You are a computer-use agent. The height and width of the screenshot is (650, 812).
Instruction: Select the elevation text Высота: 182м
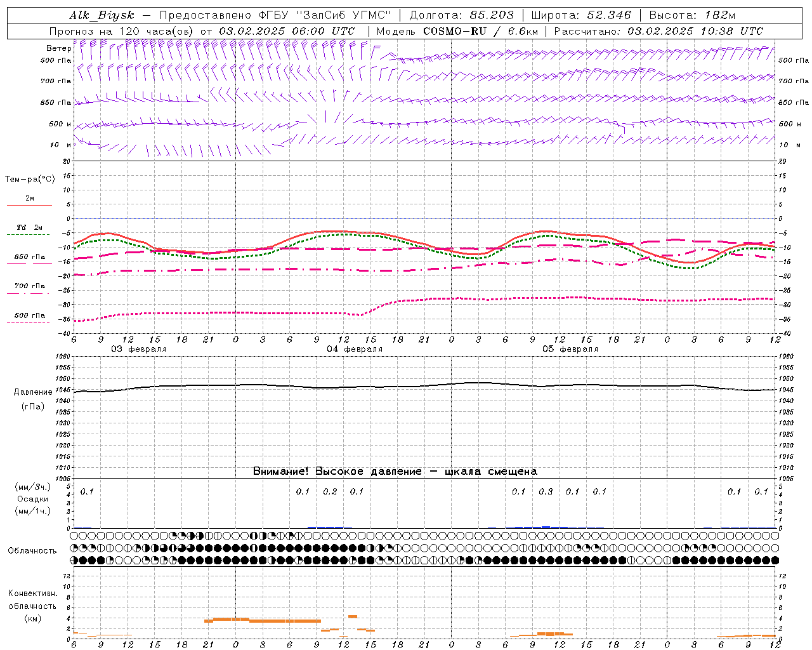692,16
